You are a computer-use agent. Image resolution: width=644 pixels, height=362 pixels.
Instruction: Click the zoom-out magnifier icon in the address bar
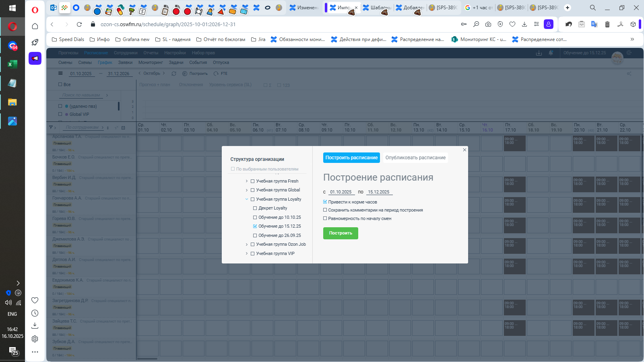pyautogui.click(x=476, y=24)
